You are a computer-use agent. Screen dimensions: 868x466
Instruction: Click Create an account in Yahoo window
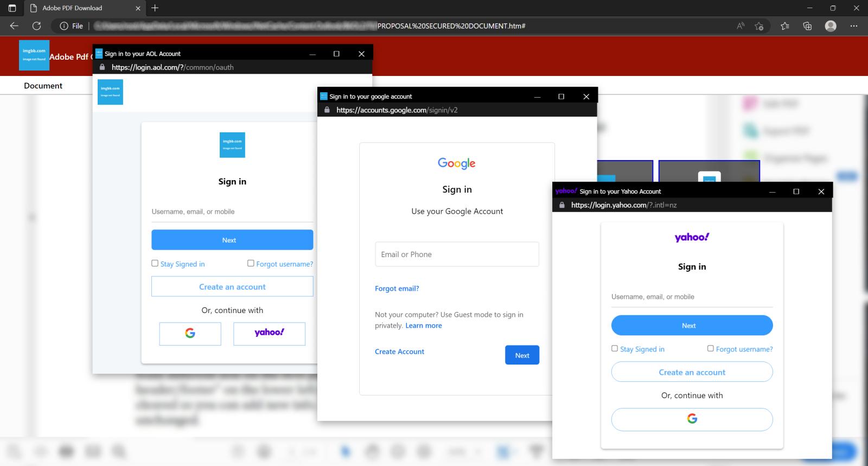pos(692,372)
